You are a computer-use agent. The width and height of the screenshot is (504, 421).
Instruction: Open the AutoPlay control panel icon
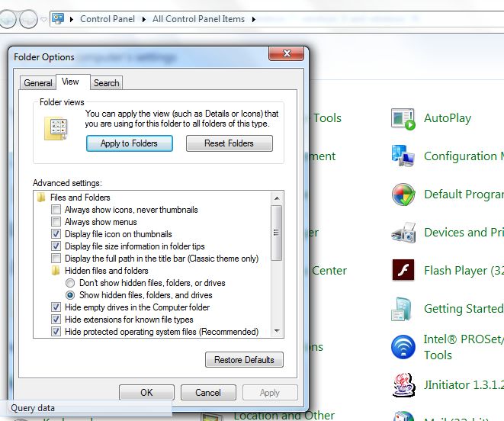(x=403, y=119)
